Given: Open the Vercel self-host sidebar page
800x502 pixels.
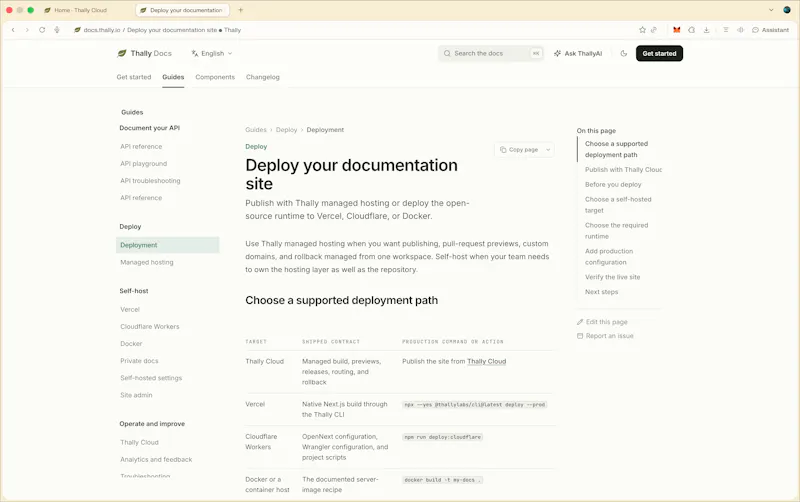Looking at the screenshot, I should coord(130,310).
